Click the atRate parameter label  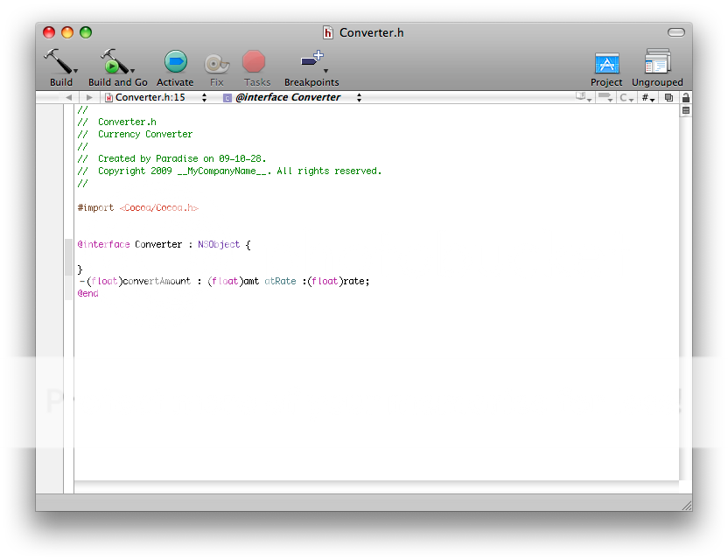280,281
